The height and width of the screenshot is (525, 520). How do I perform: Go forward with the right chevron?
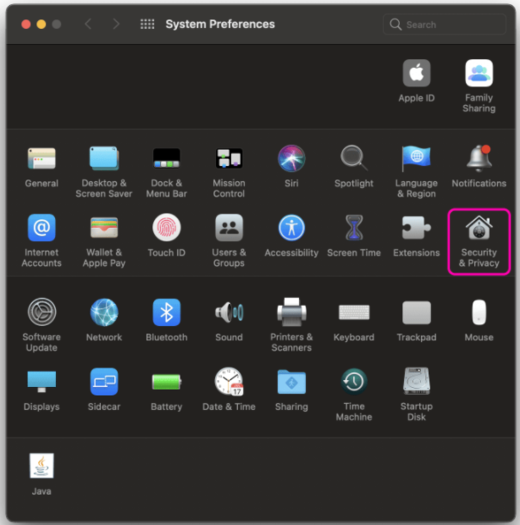tap(116, 24)
